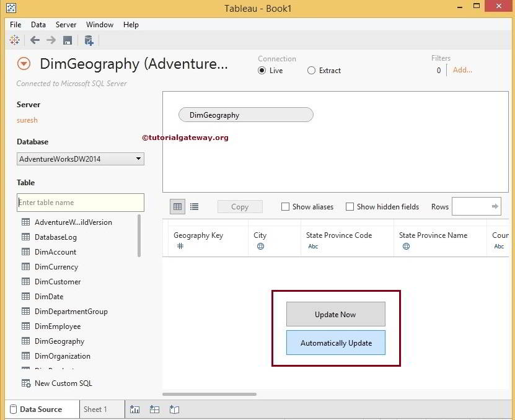
Task: Switch to grid preview view icon
Action: point(178,207)
